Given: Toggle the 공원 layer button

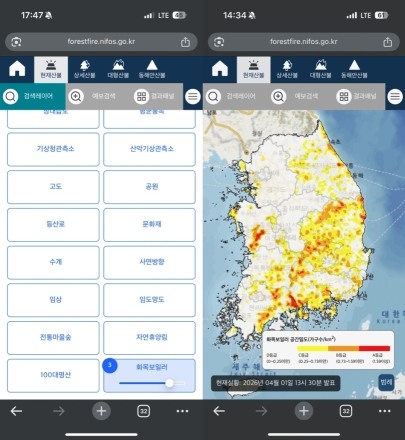Looking at the screenshot, I should click(x=149, y=187).
